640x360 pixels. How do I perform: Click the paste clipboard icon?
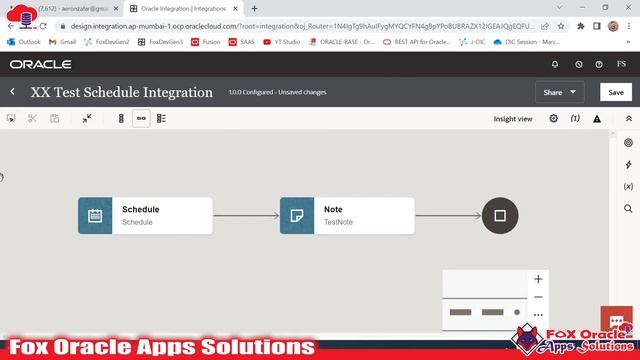pos(54,119)
